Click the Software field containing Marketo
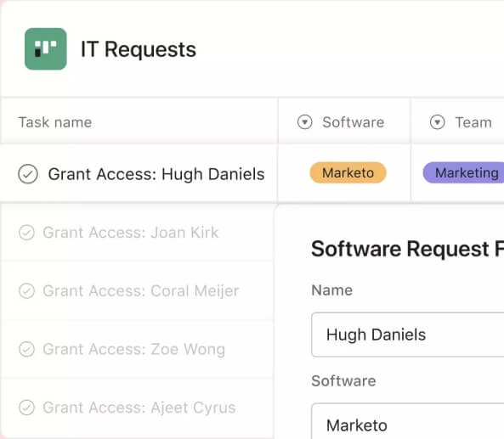 (x=408, y=421)
